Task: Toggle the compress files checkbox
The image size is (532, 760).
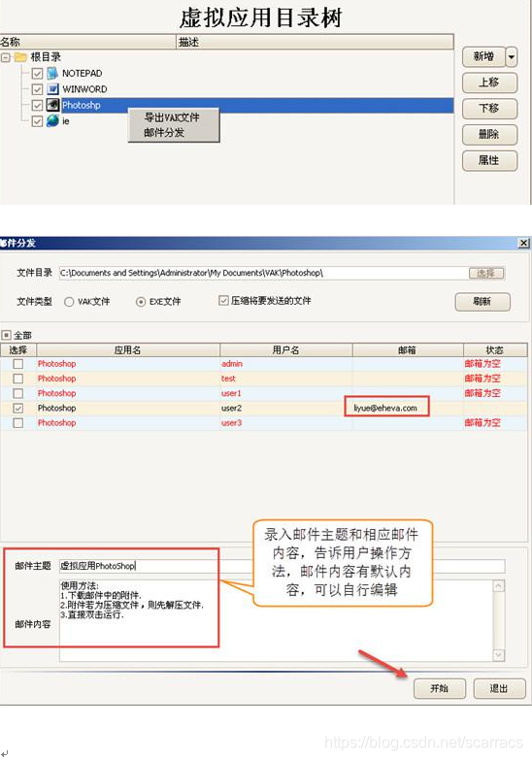Action: pyautogui.click(x=223, y=301)
